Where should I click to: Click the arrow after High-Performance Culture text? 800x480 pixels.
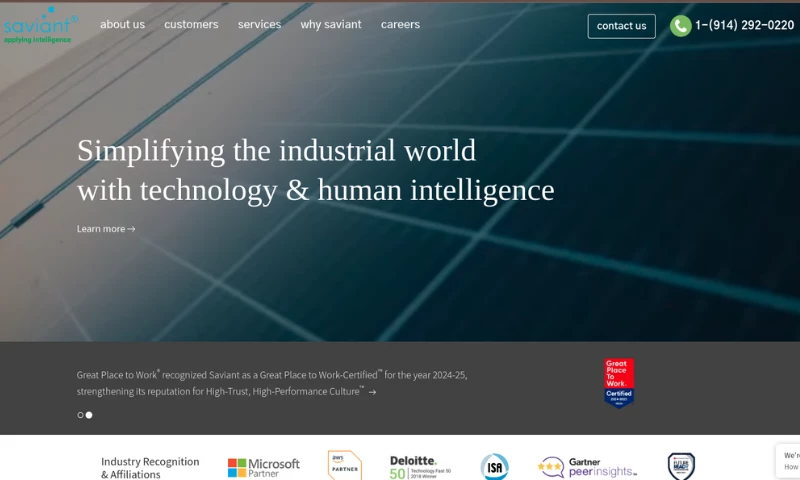(x=373, y=392)
